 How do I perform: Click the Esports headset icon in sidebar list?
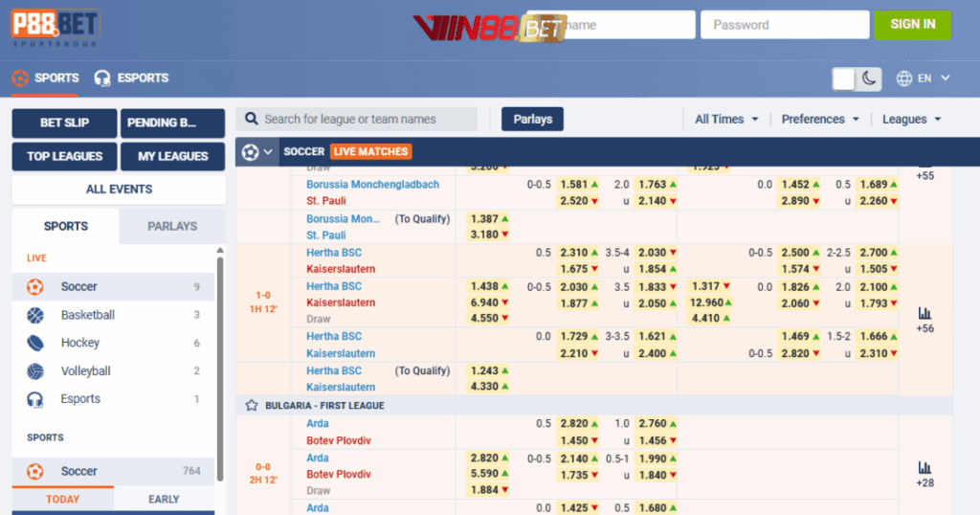[35, 399]
